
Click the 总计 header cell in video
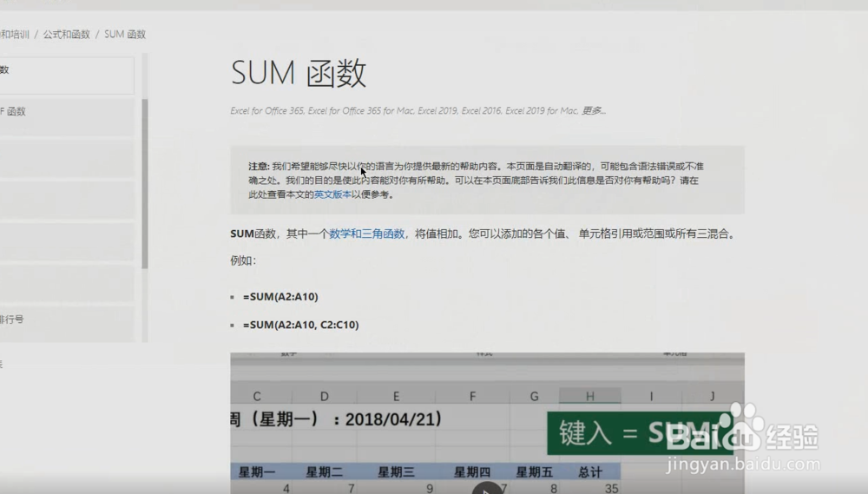click(x=590, y=471)
